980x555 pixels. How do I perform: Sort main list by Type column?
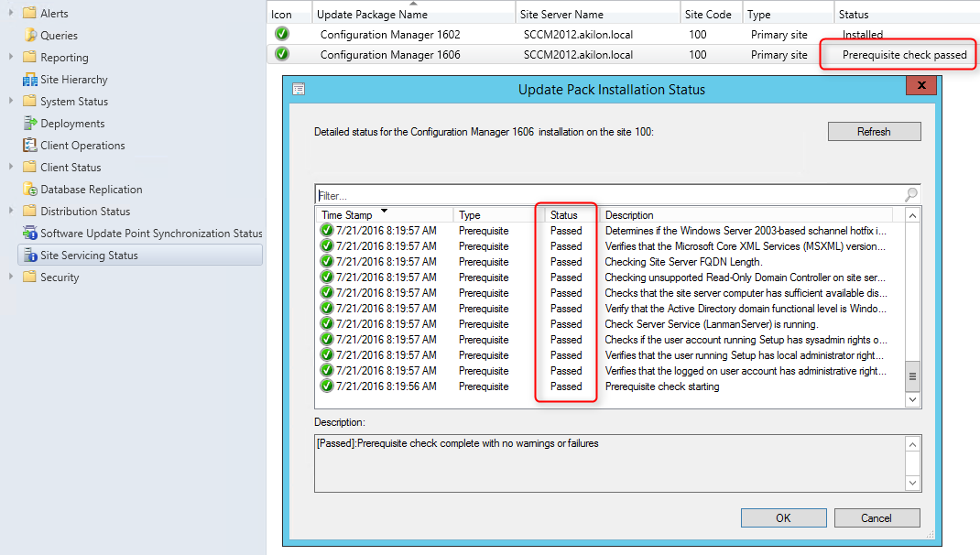point(789,14)
